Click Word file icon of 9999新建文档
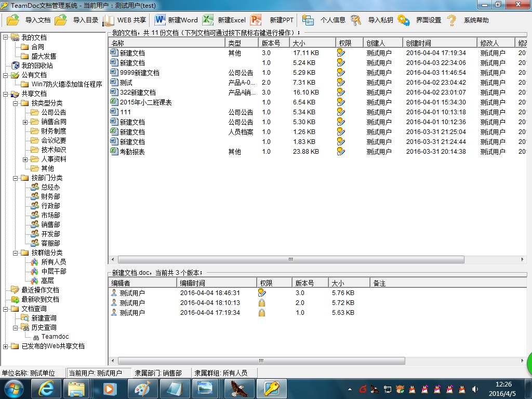This screenshot has width=532, height=399. click(x=114, y=73)
